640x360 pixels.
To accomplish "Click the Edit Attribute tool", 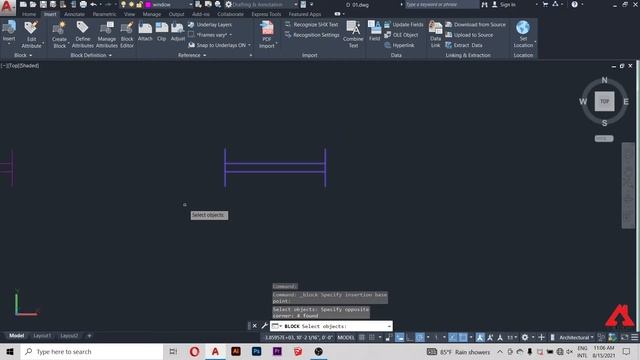I will [31, 35].
